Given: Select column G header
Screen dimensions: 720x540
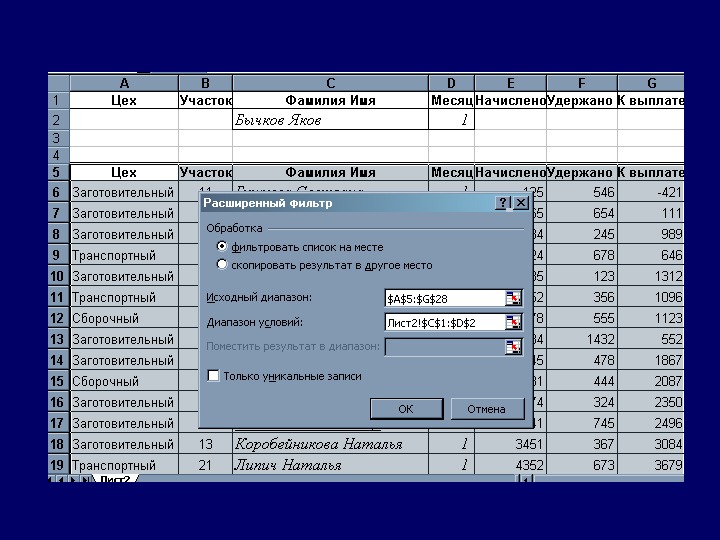Looking at the screenshot, I should coord(651,83).
